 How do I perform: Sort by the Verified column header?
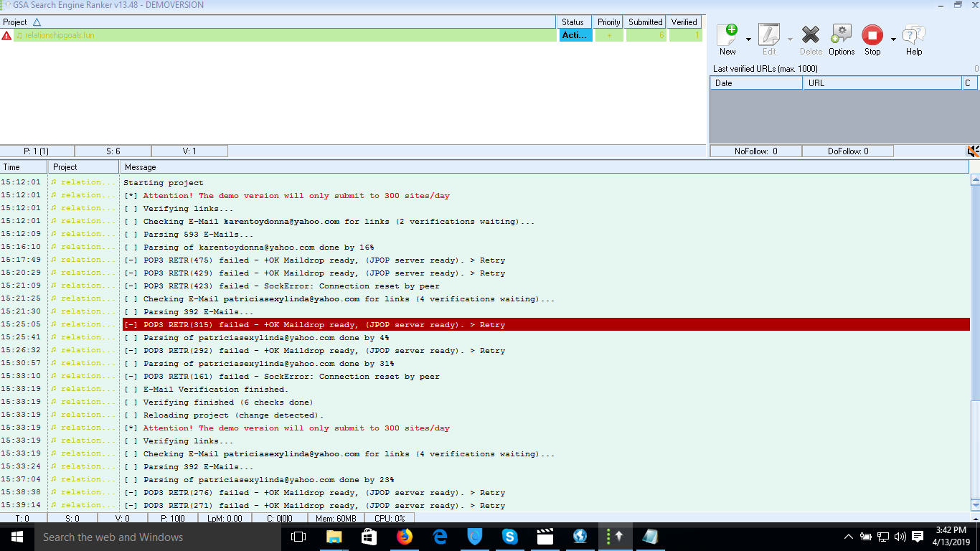[x=684, y=22]
